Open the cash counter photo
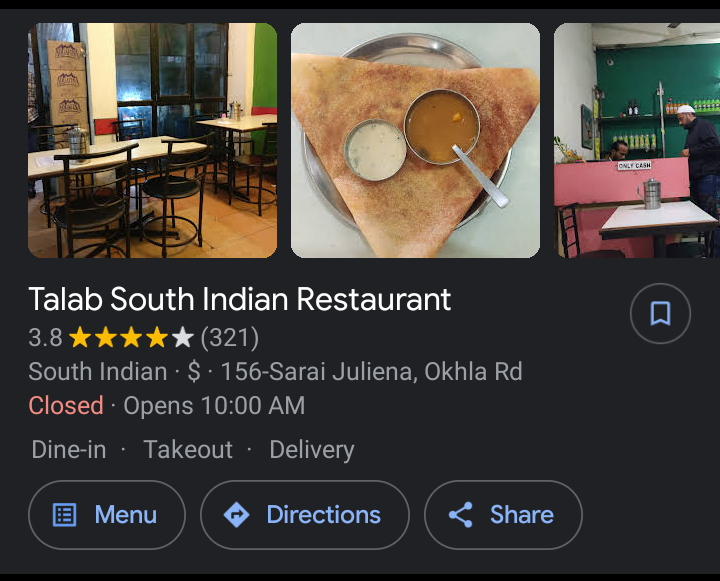 (637, 140)
